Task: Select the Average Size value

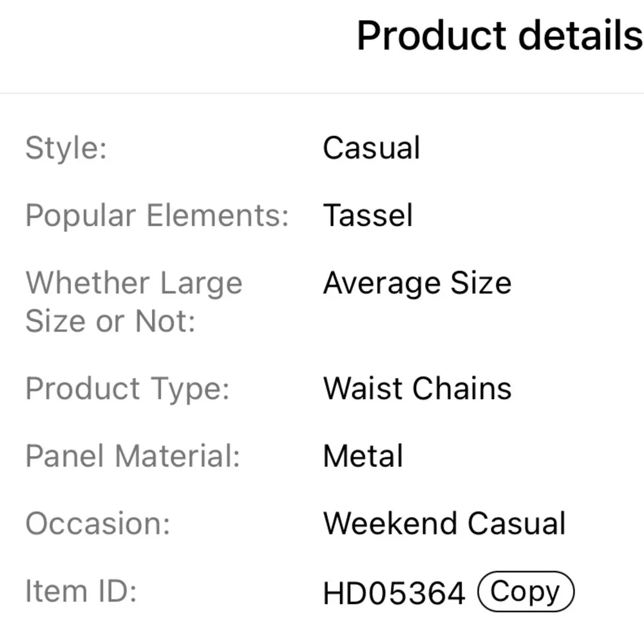Action: click(417, 283)
